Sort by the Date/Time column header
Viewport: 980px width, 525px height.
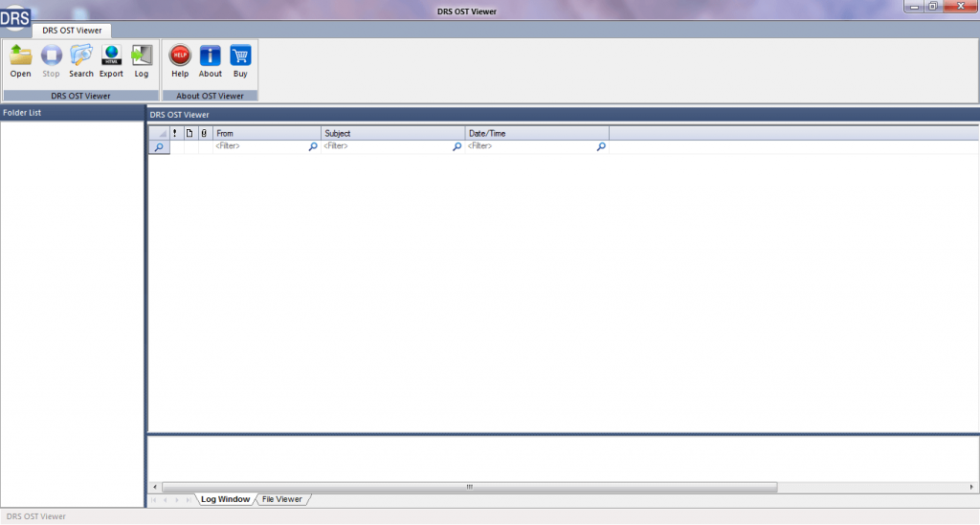coord(537,133)
